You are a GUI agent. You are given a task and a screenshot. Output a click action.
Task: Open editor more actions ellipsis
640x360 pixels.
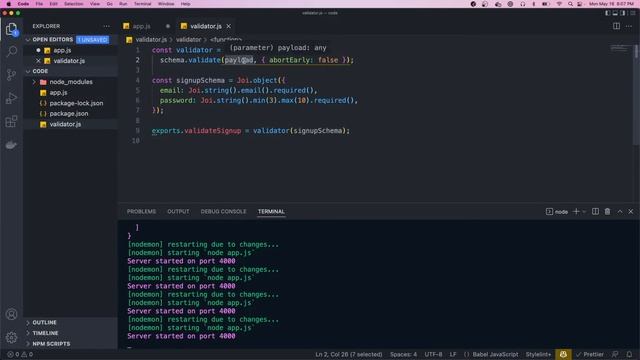click(629, 26)
